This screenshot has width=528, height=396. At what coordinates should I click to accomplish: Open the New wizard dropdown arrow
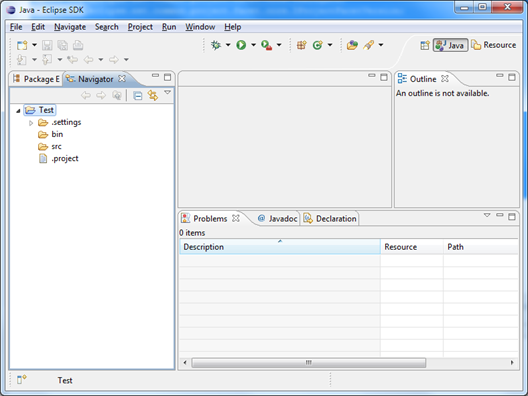pos(34,45)
